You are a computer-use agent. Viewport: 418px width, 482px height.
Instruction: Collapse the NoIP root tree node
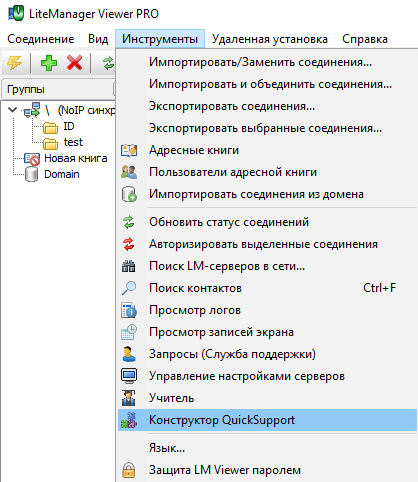pos(12,110)
